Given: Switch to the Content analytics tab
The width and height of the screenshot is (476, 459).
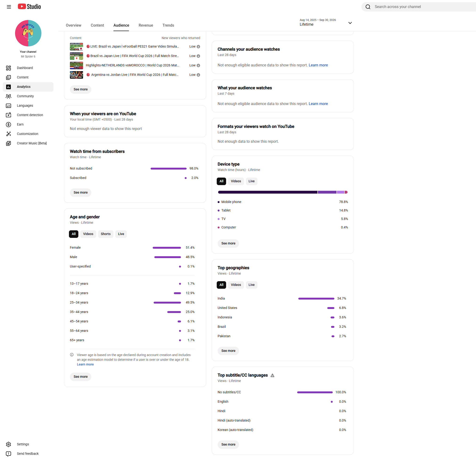Looking at the screenshot, I should pyautogui.click(x=97, y=25).
